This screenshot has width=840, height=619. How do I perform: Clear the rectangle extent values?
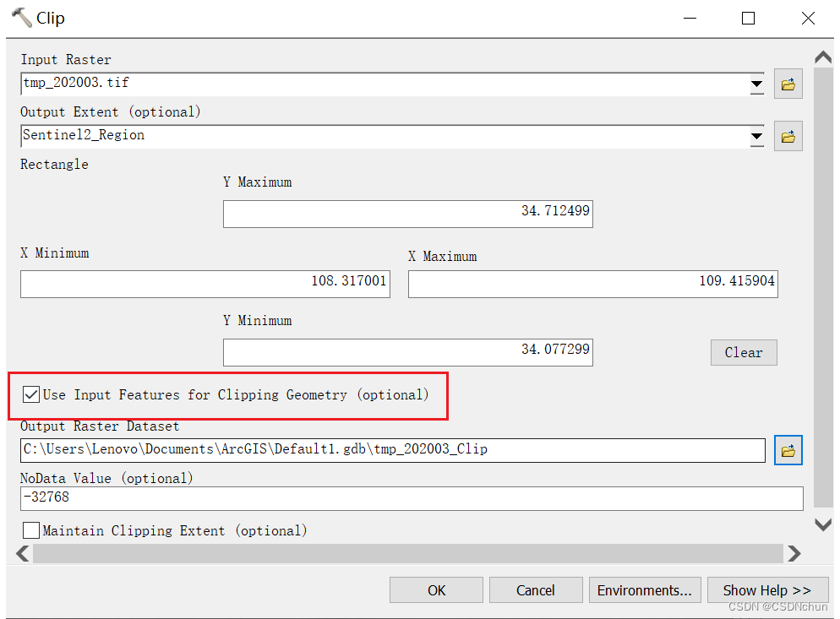coord(744,352)
